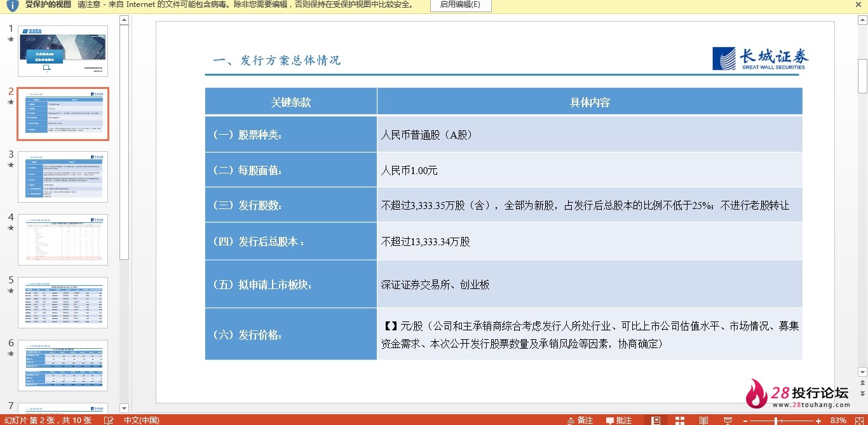Screen dimensions: 868x425
Task: Select slide 2 thumbnail
Action: [x=63, y=114]
